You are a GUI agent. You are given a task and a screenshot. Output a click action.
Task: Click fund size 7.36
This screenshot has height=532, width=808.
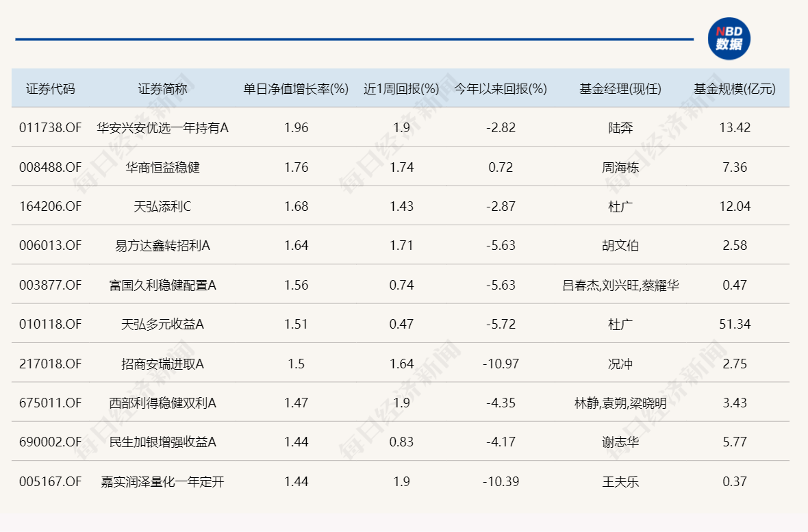click(x=735, y=167)
